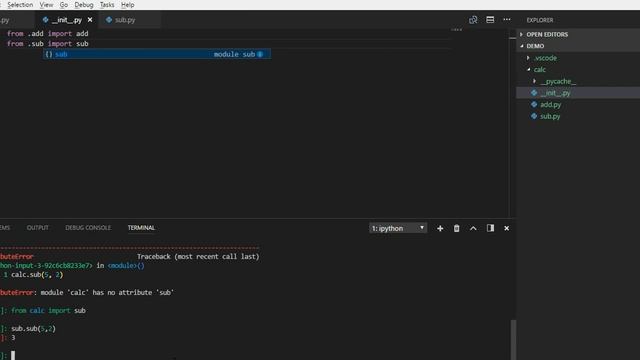Image resolution: width=640 pixels, height=360 pixels.
Task: Open changes/compare icon in editor toolbar
Action: click(x=473, y=20)
